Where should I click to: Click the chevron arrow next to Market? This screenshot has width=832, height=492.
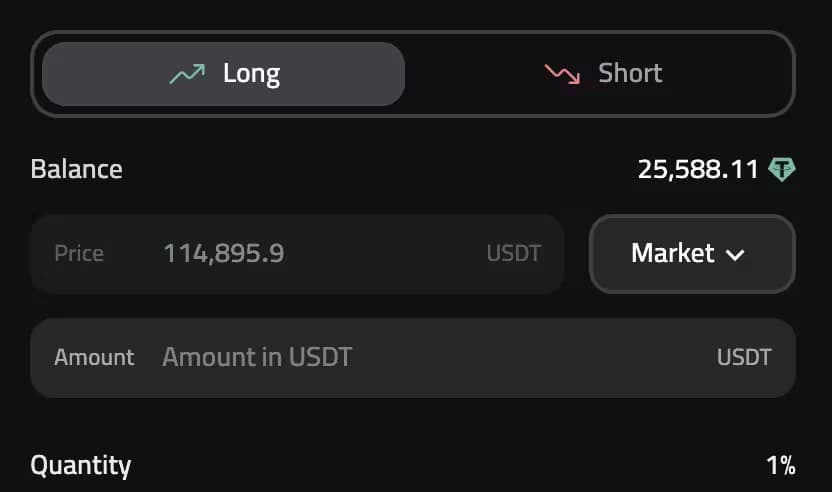[x=735, y=255]
